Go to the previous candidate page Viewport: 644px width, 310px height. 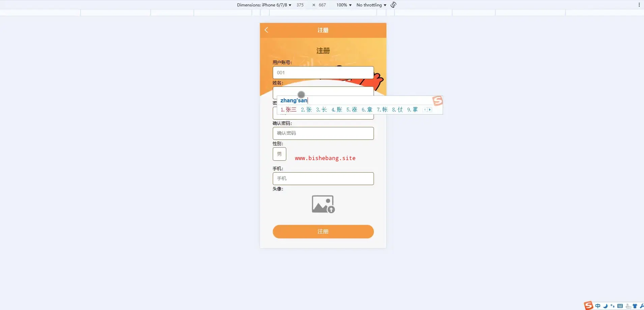425,110
